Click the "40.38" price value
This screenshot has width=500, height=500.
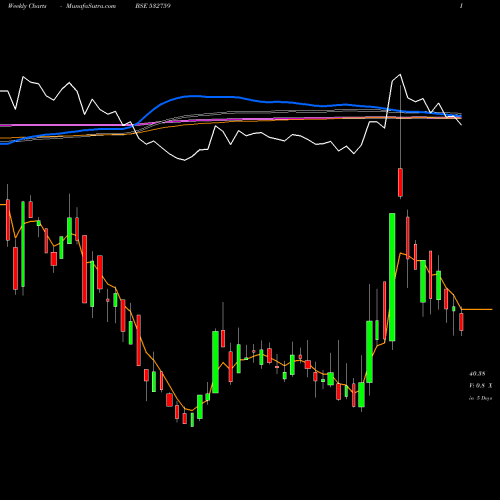(477, 374)
